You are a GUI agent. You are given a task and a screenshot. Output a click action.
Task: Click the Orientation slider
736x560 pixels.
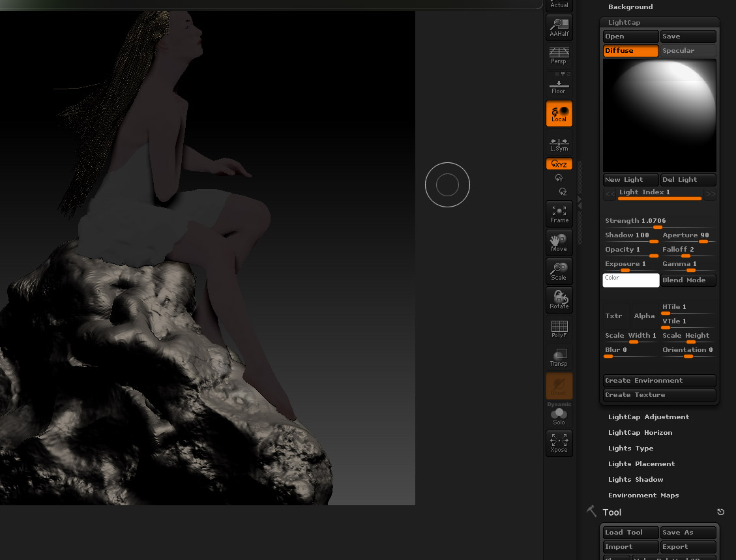coord(688,351)
